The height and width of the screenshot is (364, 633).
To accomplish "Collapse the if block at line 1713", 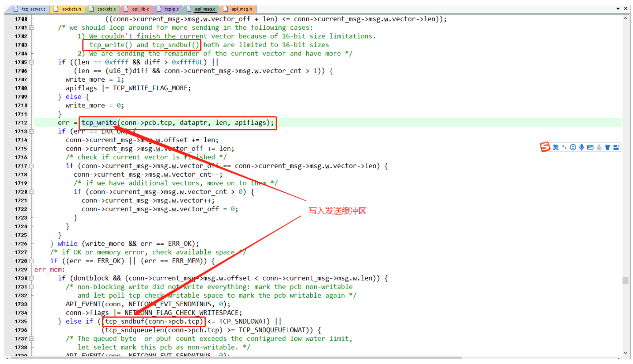I will [32, 131].
